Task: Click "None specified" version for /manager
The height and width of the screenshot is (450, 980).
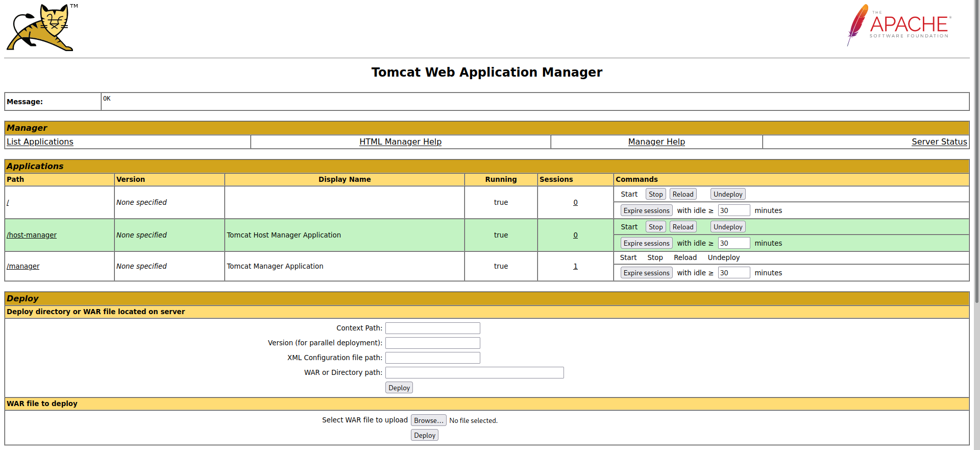Action: tap(141, 267)
